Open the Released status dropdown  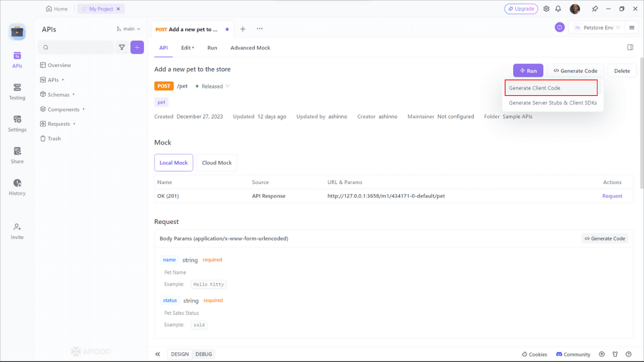[x=212, y=86]
